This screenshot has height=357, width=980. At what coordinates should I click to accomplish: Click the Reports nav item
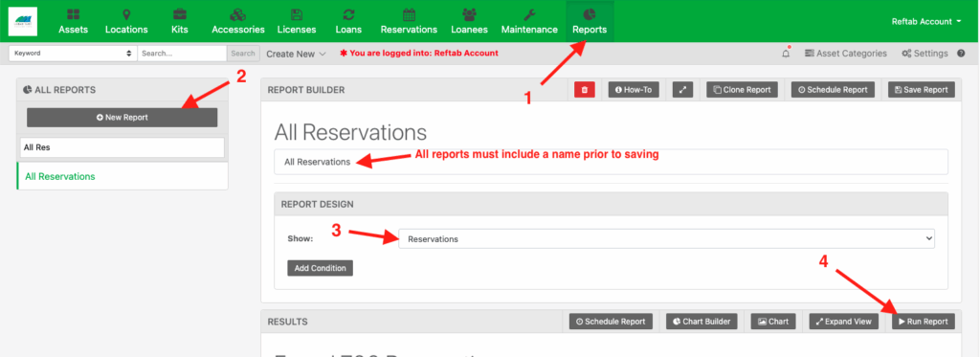click(x=590, y=21)
